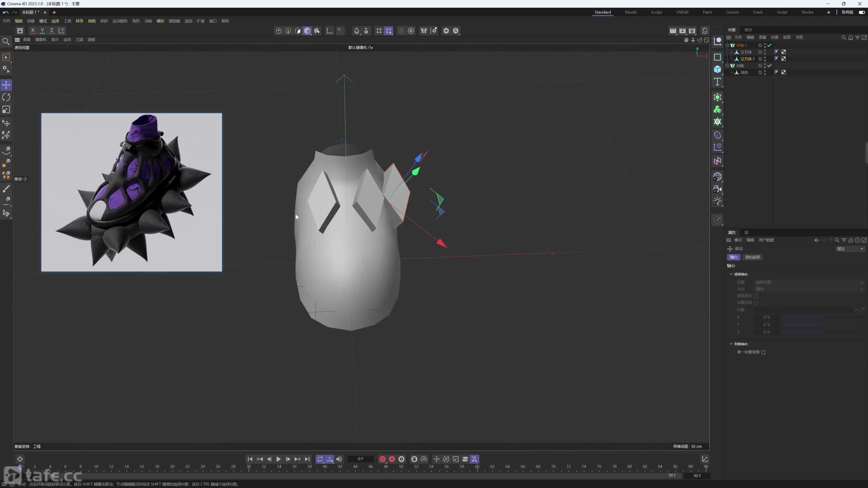Add a new document tab with plus
The image size is (868, 488).
tap(54, 12)
